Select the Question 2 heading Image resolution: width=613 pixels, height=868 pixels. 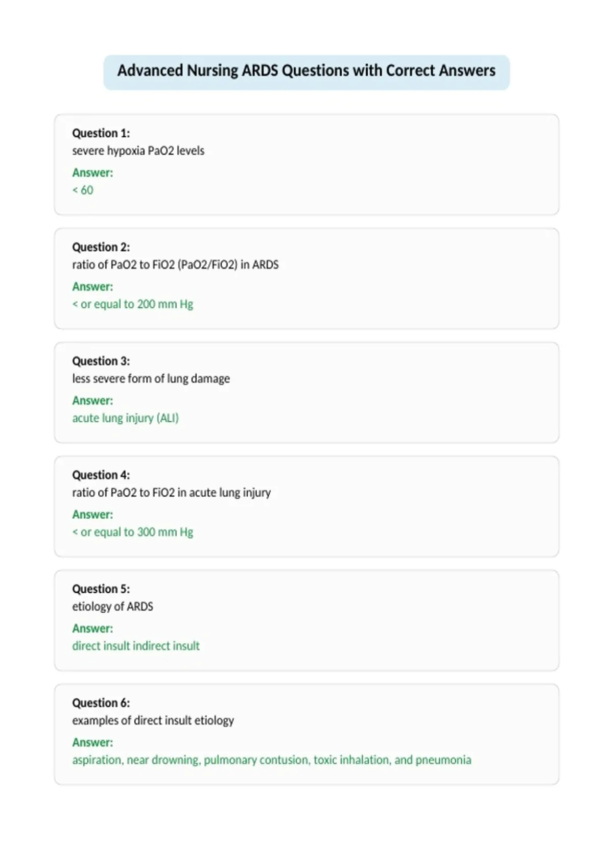click(x=101, y=247)
